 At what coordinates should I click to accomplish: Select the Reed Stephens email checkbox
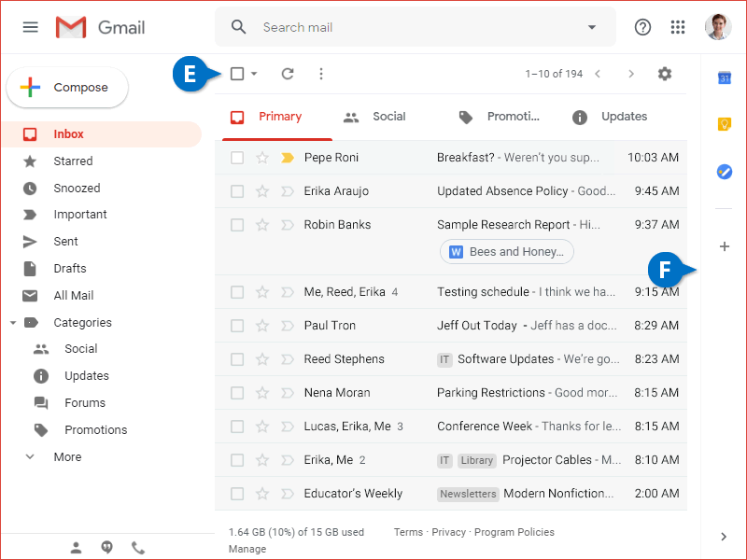[237, 359]
